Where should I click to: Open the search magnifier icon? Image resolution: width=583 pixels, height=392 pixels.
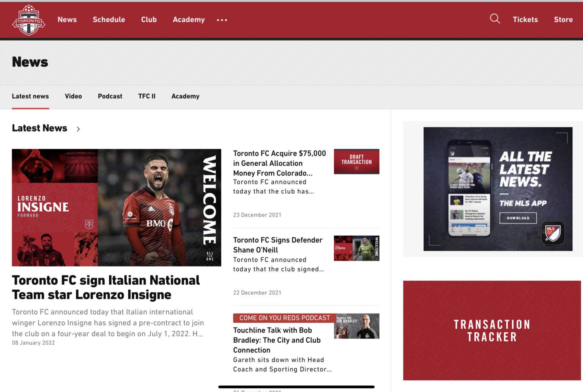point(495,19)
